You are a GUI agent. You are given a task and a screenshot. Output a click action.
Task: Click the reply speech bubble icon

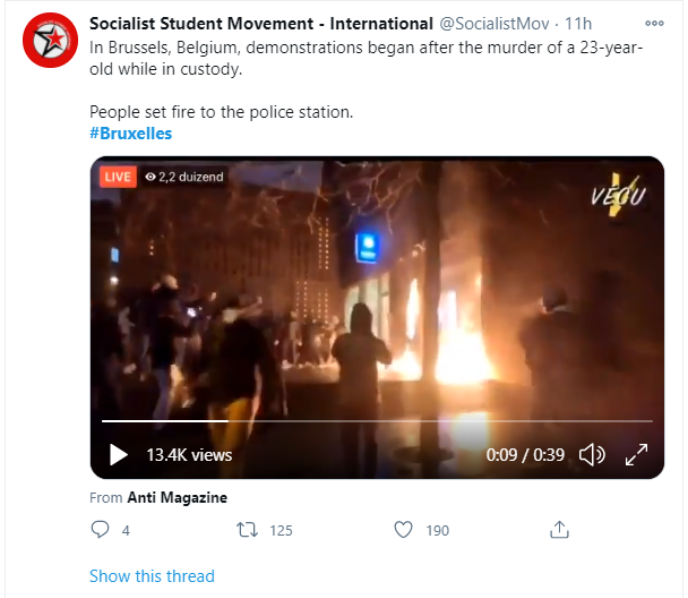pos(100,529)
